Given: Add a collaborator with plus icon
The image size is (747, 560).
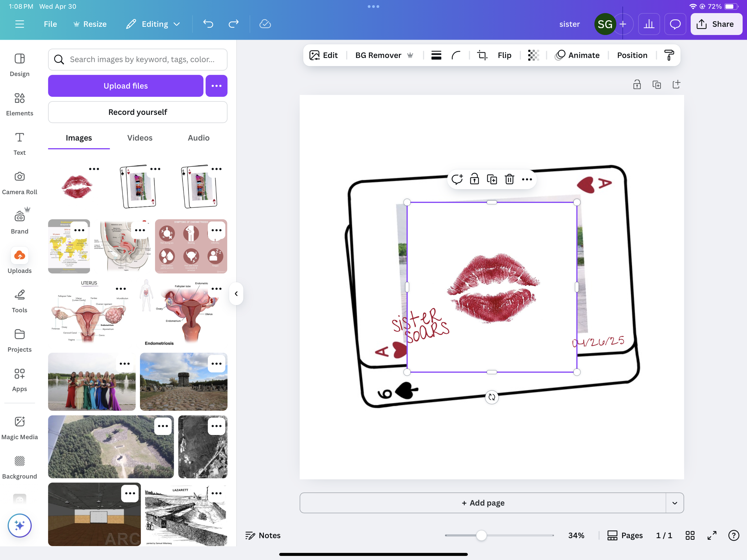Looking at the screenshot, I should click(x=623, y=24).
